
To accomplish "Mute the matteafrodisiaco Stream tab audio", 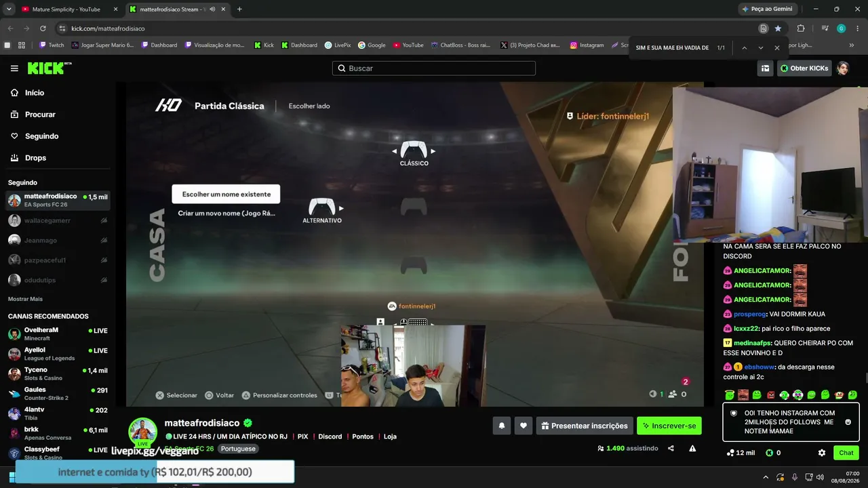I will click(212, 9).
